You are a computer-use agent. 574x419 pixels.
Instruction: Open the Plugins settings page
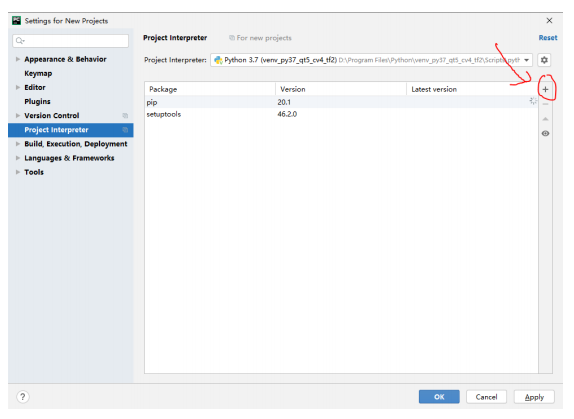pyautogui.click(x=37, y=101)
